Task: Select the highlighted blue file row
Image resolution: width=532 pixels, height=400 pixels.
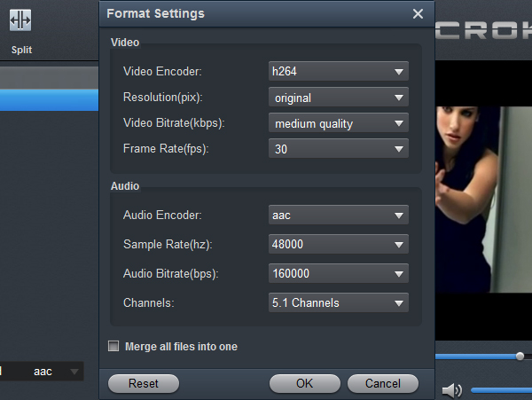Action: (x=49, y=100)
